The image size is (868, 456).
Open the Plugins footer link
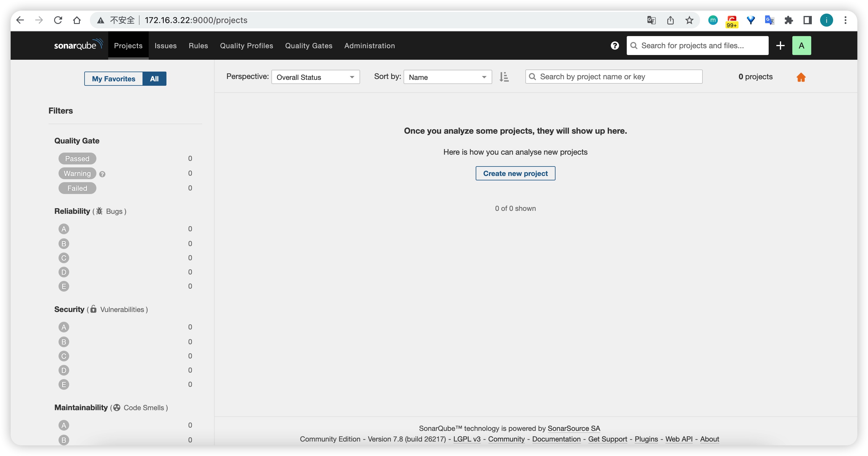[646, 439]
